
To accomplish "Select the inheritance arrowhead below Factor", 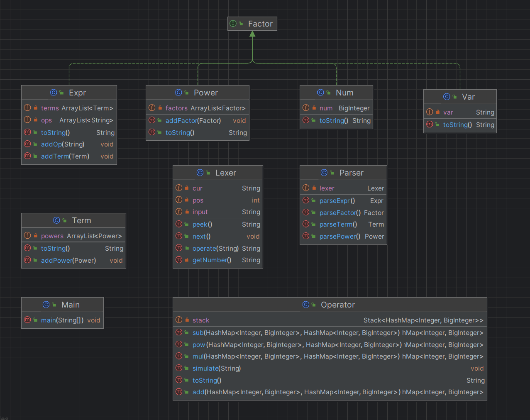I will click(x=252, y=34).
